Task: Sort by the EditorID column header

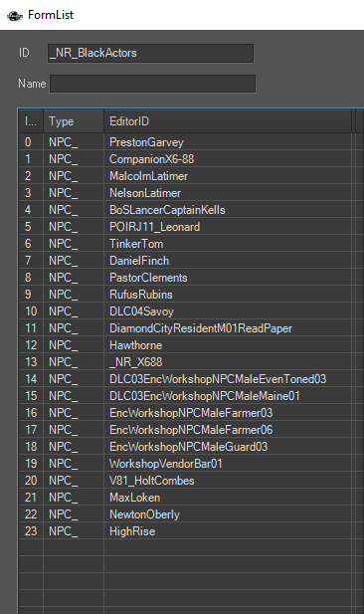Action: click(228, 121)
